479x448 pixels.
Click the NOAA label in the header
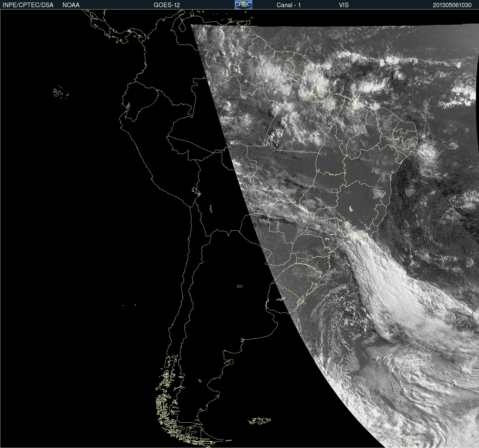click(71, 5)
